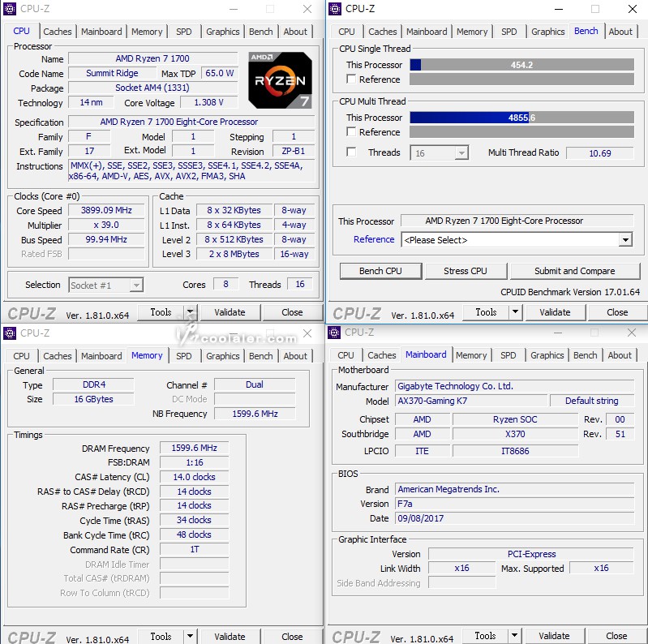Click single thread score bar showing 454.2
648x644 pixels.
pos(522,65)
